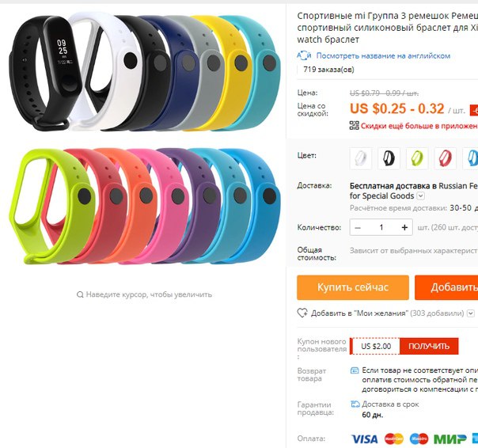This screenshot has width=478, height=448.
Task: Choose the lime green strap color
Action: click(417, 158)
